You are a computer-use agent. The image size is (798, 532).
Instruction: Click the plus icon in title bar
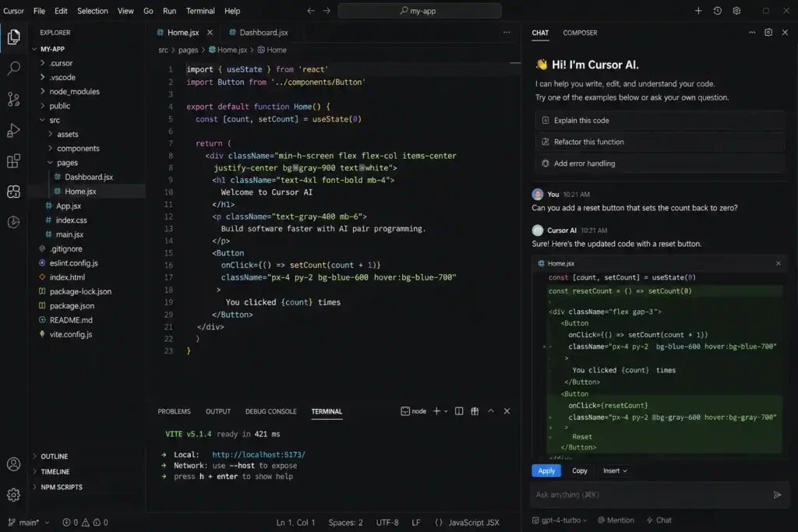[698, 11]
